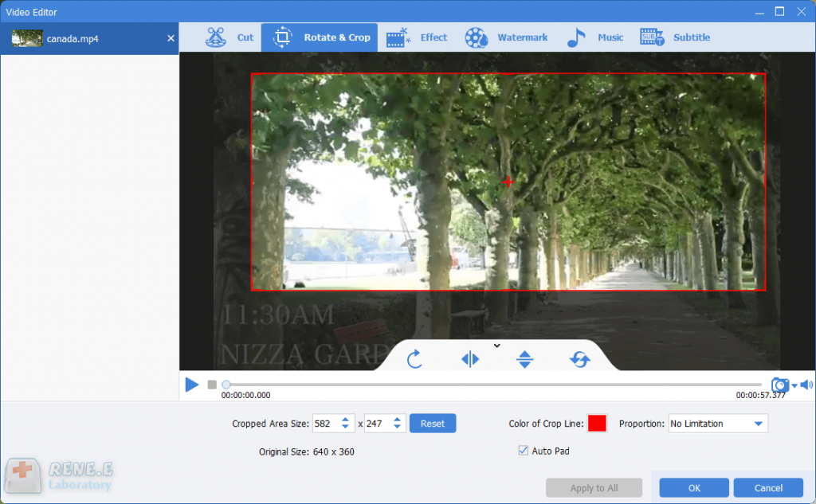
Task: Flip the video vertically
Action: [x=524, y=359]
